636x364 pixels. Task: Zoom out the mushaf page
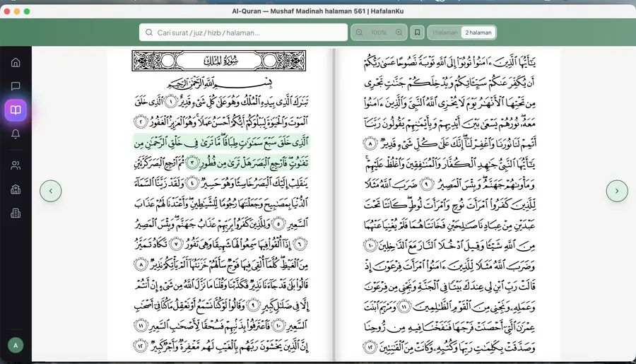[360, 33]
